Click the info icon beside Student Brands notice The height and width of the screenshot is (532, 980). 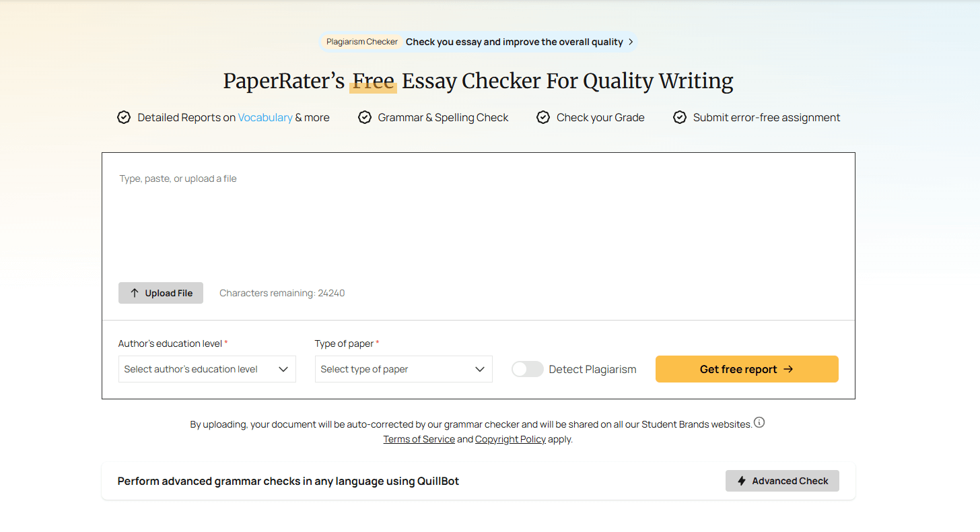759,423
